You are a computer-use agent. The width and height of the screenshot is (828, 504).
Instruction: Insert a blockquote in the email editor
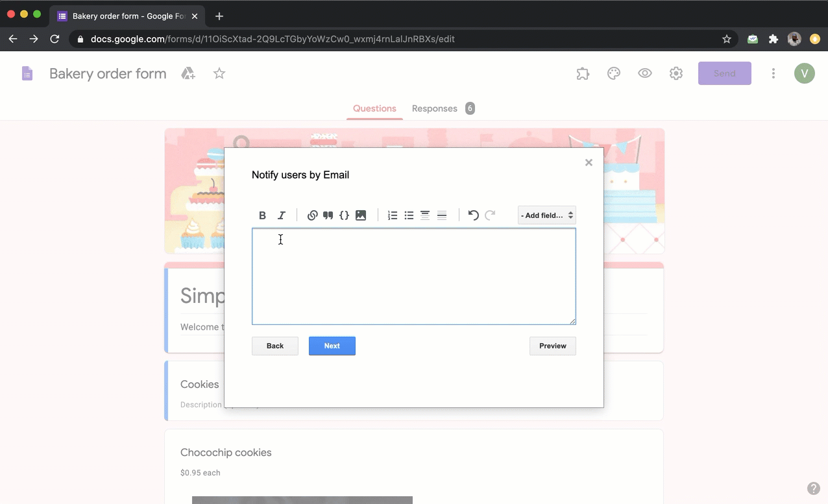tap(328, 215)
